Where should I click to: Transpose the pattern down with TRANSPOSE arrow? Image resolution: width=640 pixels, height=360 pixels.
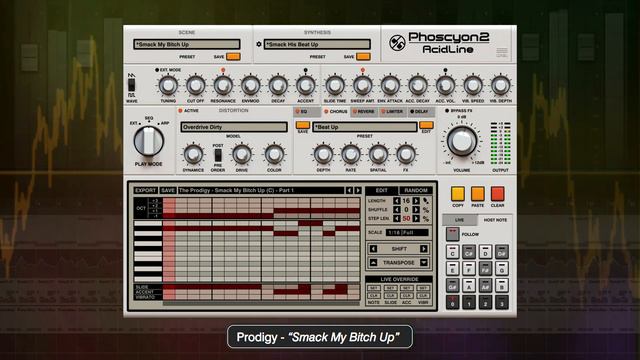(424, 262)
